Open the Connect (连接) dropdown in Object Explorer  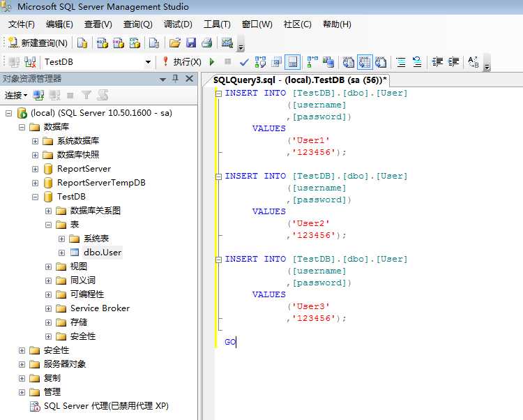click(x=15, y=96)
